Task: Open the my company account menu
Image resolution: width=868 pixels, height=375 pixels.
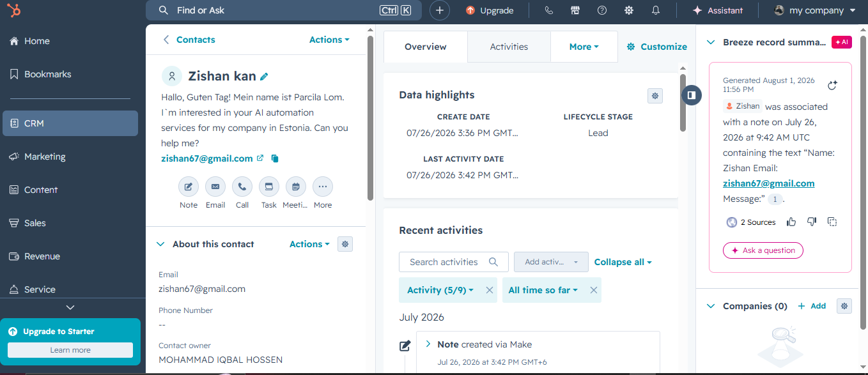Action: 814,10
